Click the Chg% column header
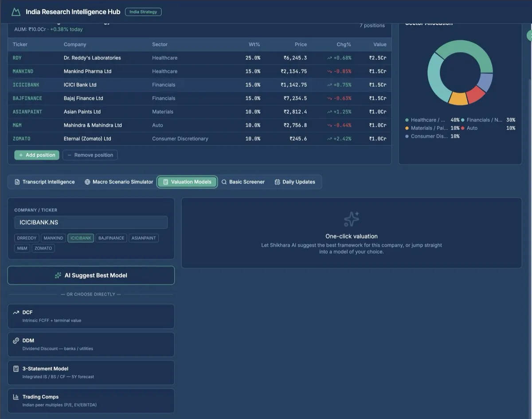This screenshot has height=419, width=532. pos(344,44)
